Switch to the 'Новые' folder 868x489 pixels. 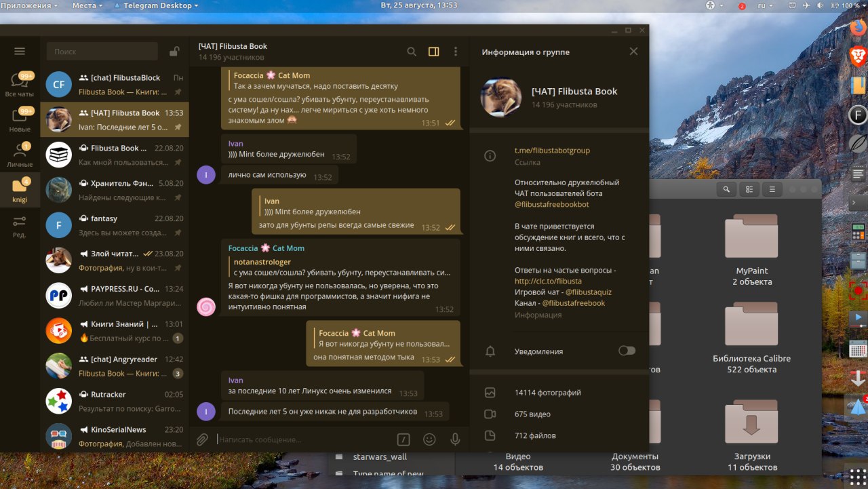(x=20, y=120)
